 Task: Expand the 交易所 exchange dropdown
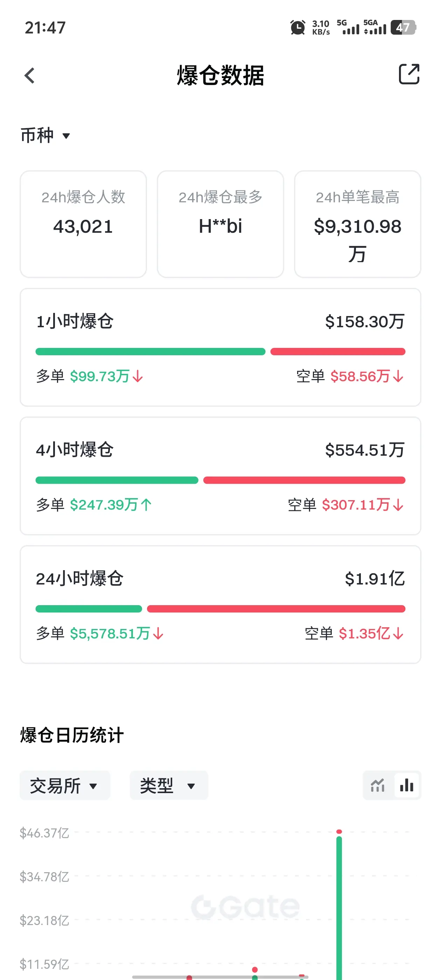pyautogui.click(x=65, y=786)
